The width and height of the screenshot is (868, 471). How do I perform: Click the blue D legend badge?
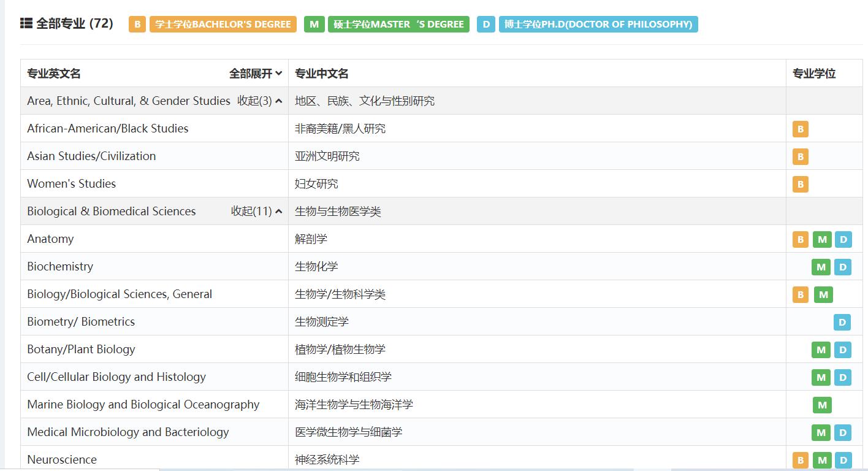tap(486, 24)
